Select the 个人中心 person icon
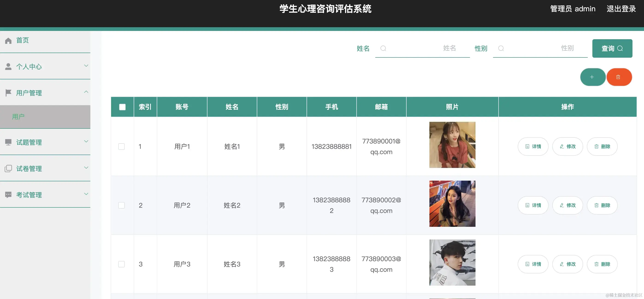This screenshot has width=644, height=299. (x=8, y=66)
